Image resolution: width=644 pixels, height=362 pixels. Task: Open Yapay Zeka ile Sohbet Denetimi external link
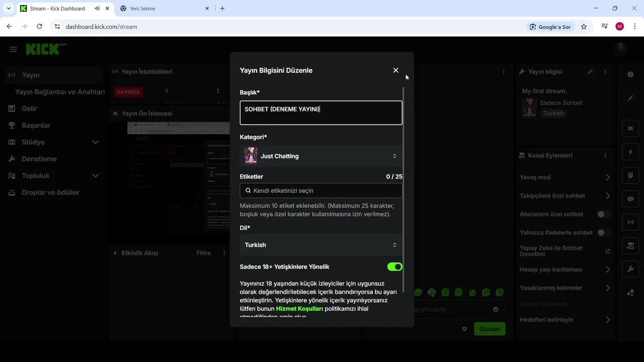click(608, 251)
